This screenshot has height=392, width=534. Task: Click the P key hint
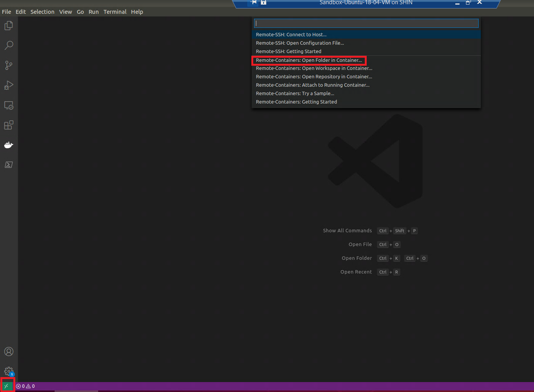pos(414,231)
